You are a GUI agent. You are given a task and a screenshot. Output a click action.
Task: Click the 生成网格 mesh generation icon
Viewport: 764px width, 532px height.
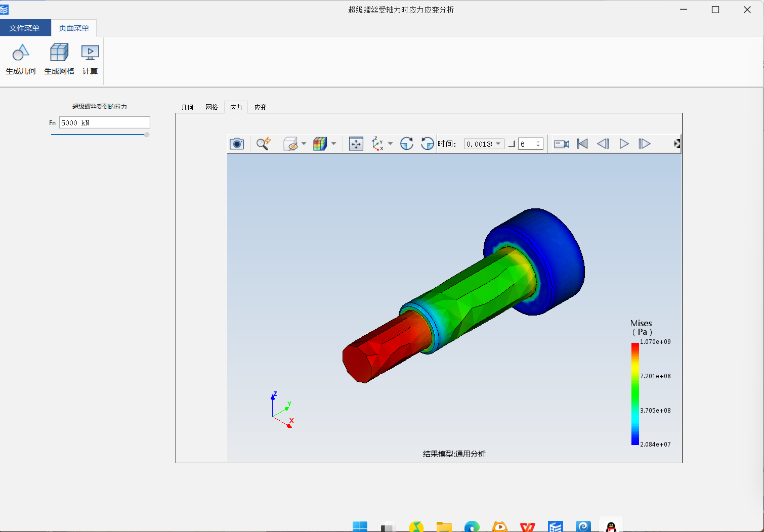click(59, 52)
